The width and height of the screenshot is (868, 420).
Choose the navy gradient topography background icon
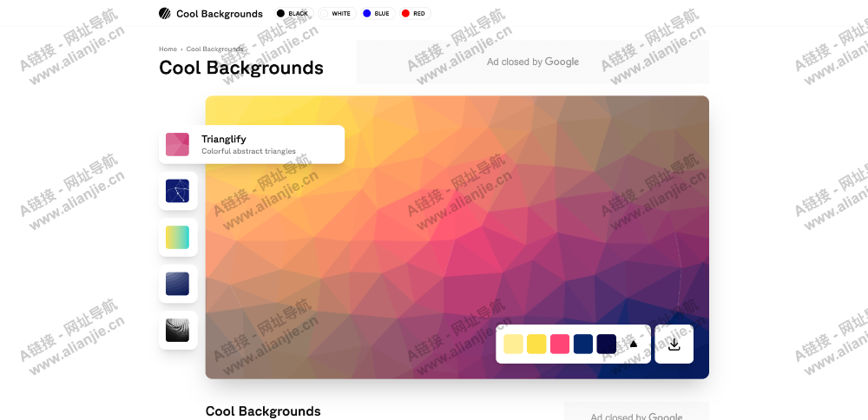pyautogui.click(x=178, y=284)
